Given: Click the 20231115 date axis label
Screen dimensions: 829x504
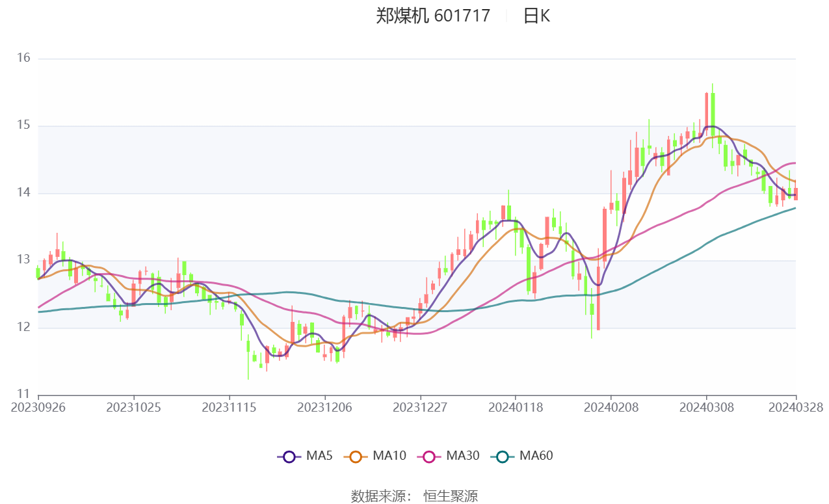Looking at the screenshot, I should click(229, 407).
